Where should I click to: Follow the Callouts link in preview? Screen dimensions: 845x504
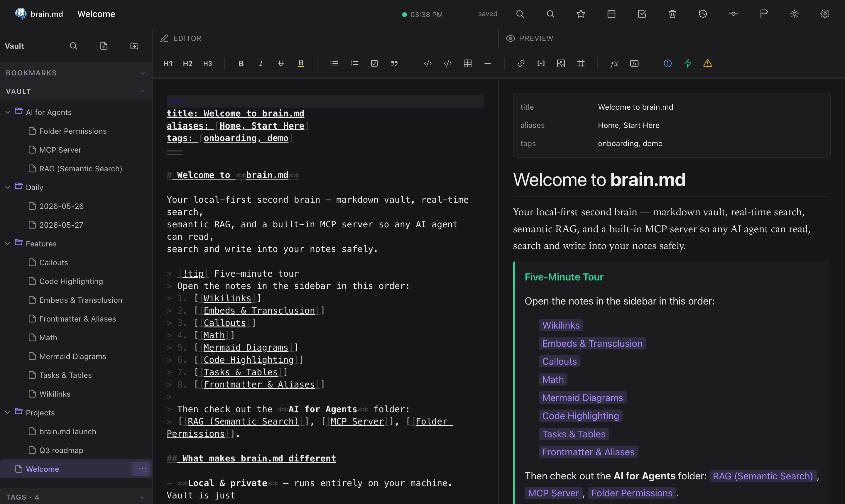pyautogui.click(x=559, y=361)
